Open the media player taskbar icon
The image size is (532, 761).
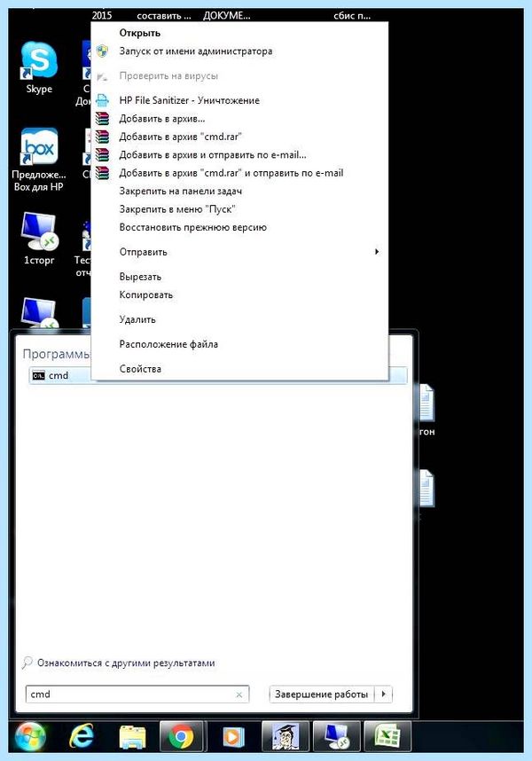tap(233, 737)
